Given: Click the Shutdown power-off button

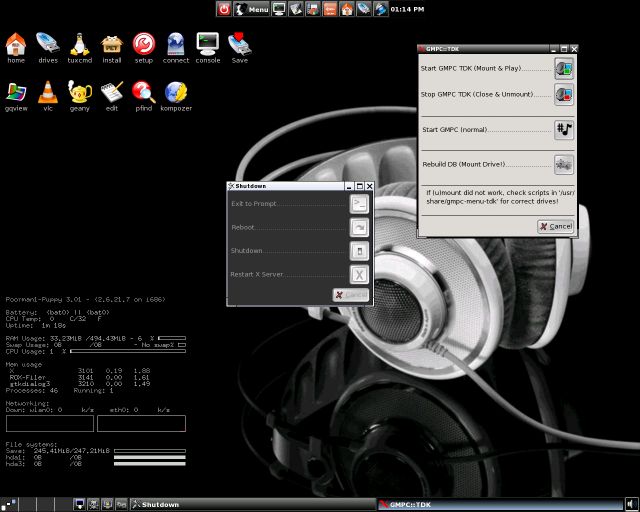Looking at the screenshot, I should coord(359,251).
